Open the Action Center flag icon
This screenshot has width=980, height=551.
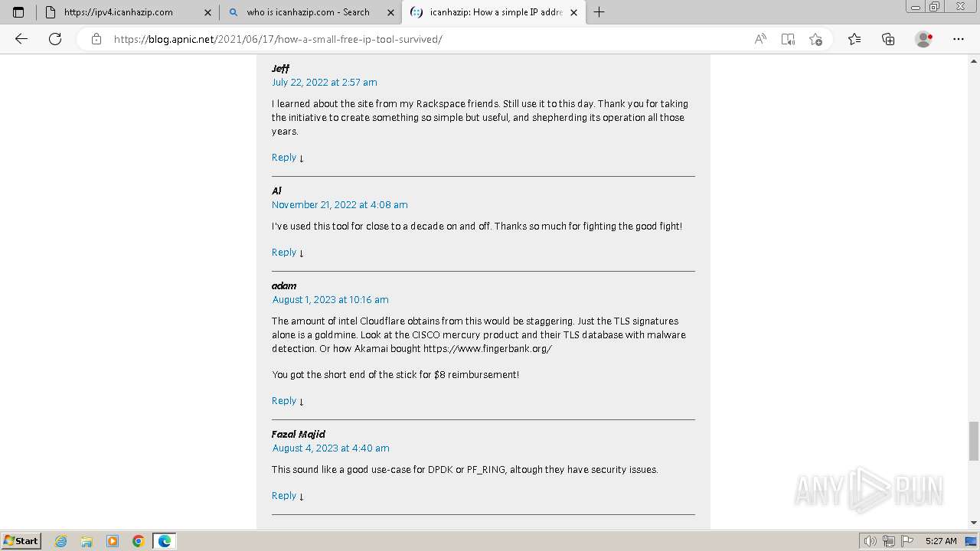click(x=908, y=541)
